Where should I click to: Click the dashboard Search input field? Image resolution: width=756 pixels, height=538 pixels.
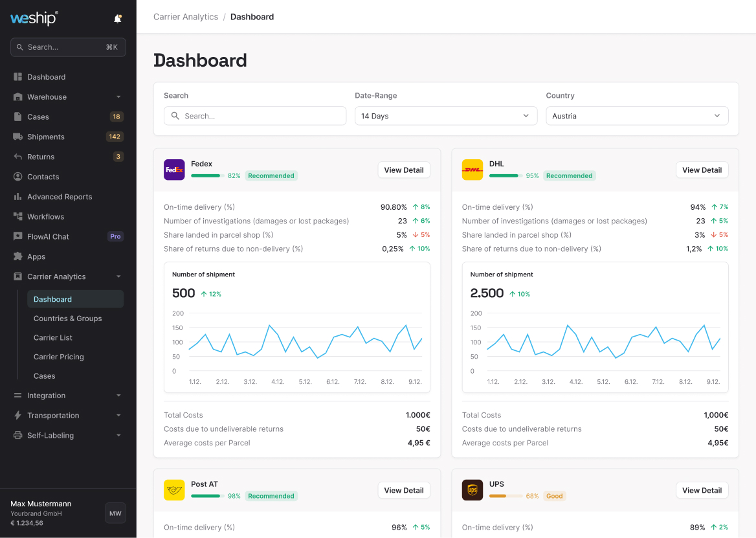pos(254,115)
